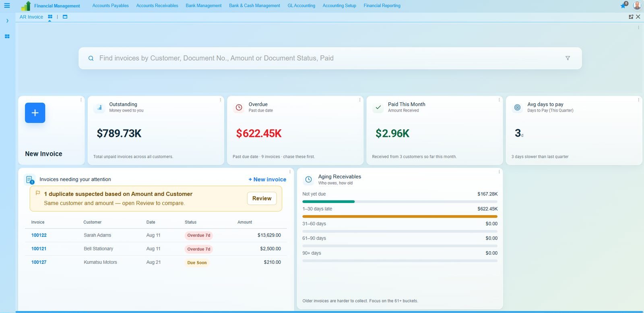
Task: Open the user profile avatar
Action: (x=637, y=5)
